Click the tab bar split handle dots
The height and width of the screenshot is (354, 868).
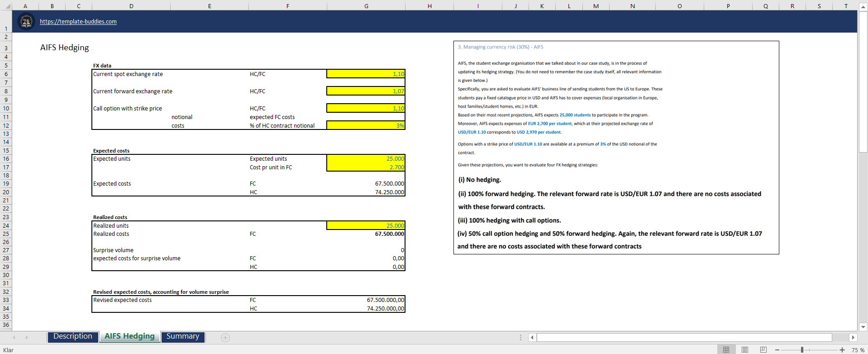[520, 337]
